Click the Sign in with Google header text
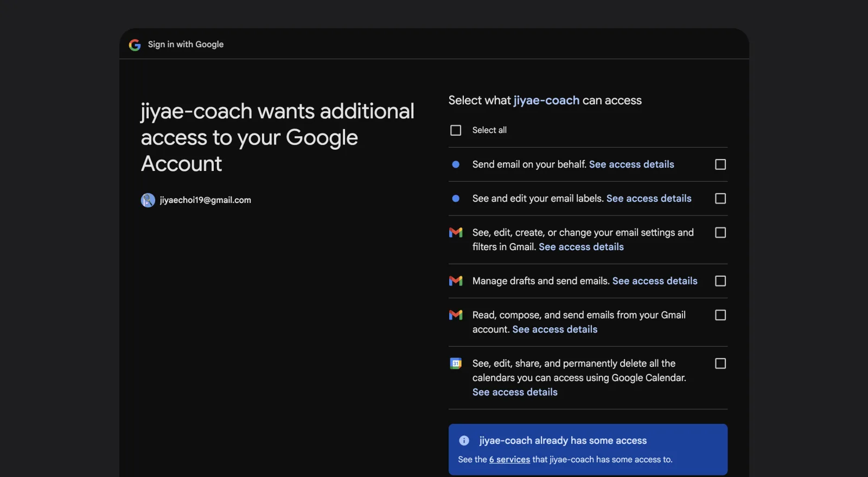 [186, 44]
